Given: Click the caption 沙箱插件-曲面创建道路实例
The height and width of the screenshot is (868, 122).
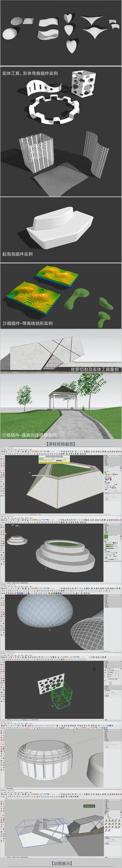Looking at the screenshot, I should [x=29, y=435].
